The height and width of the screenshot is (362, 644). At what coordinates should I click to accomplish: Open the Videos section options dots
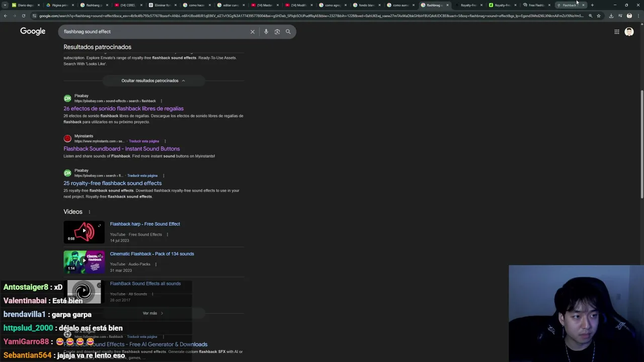pos(90,212)
